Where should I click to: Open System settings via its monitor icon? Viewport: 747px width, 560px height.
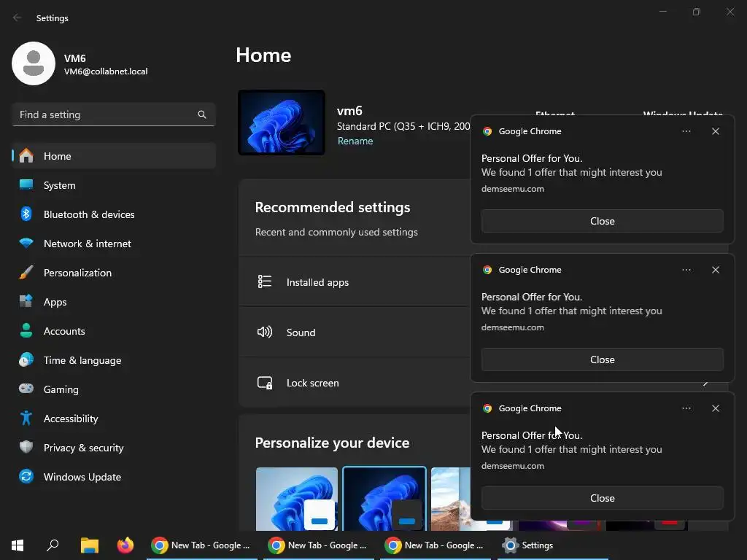(x=26, y=184)
